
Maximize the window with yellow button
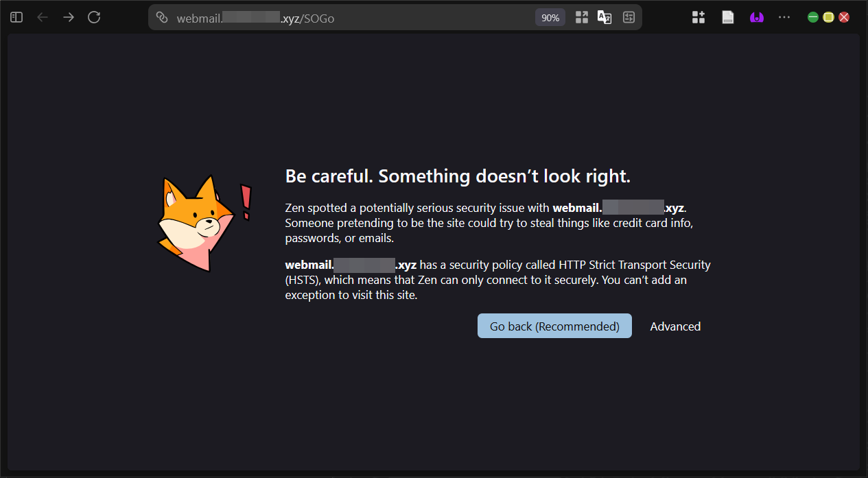tap(829, 17)
